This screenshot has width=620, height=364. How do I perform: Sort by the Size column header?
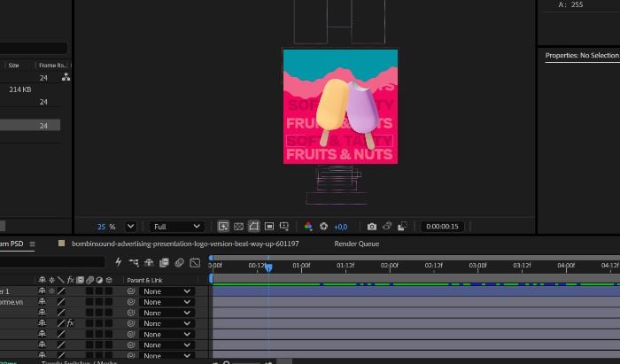point(14,66)
